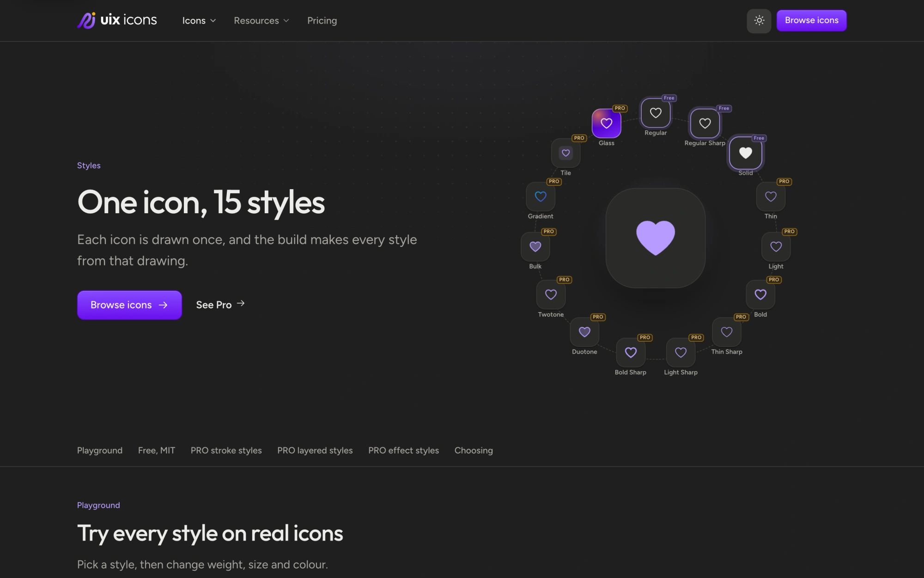This screenshot has height=578, width=924.
Task: Click the Free badge on Solid
Action: 759,138
